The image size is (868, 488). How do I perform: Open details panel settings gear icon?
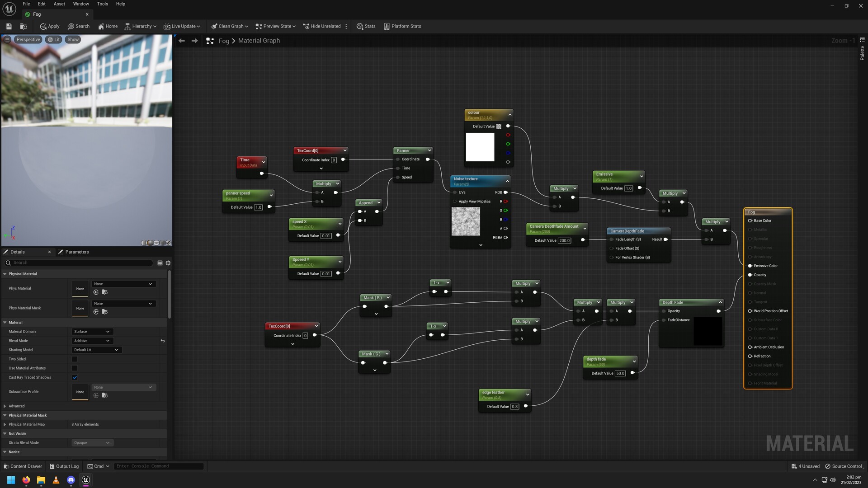[x=168, y=263]
